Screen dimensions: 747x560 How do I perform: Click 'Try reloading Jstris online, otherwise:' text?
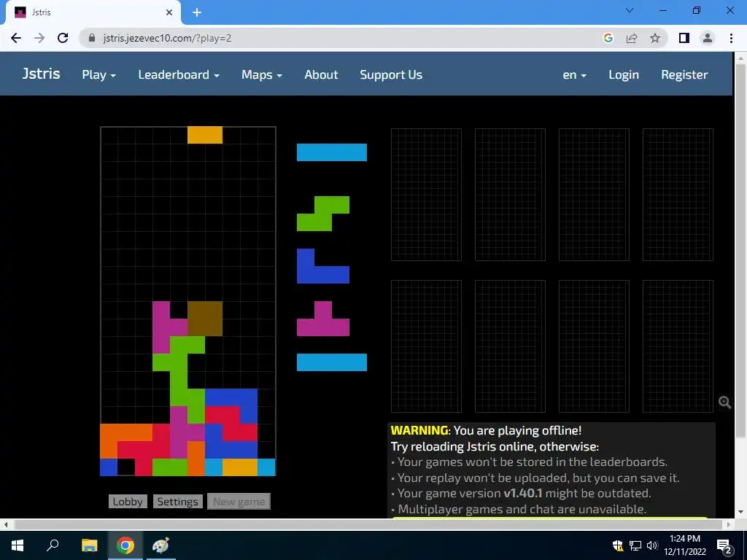(495, 447)
